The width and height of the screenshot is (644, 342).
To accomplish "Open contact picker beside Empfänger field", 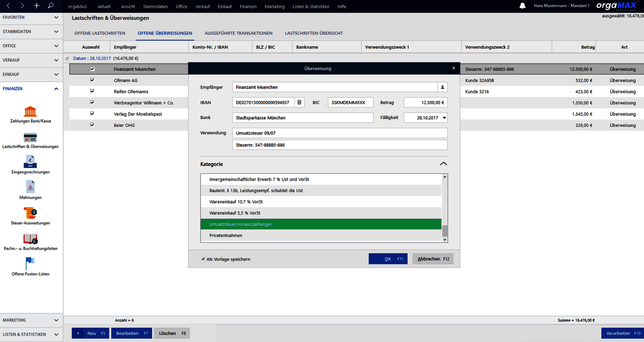I will (x=442, y=87).
